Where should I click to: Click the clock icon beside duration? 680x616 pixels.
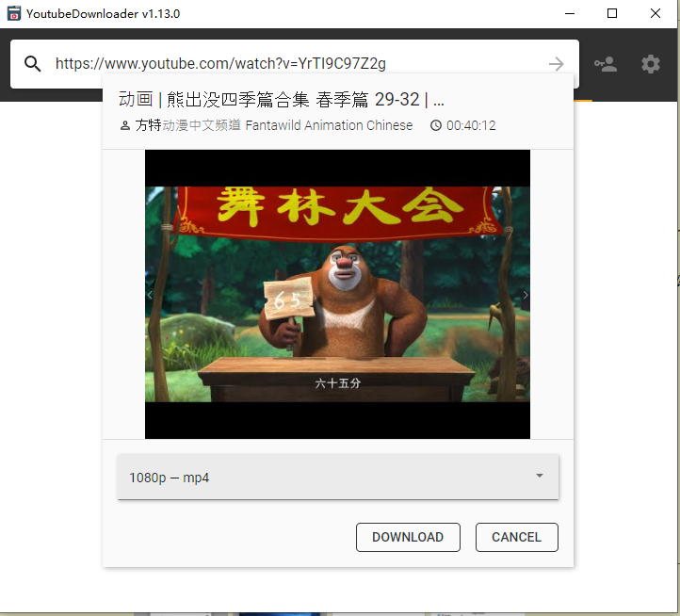point(436,125)
